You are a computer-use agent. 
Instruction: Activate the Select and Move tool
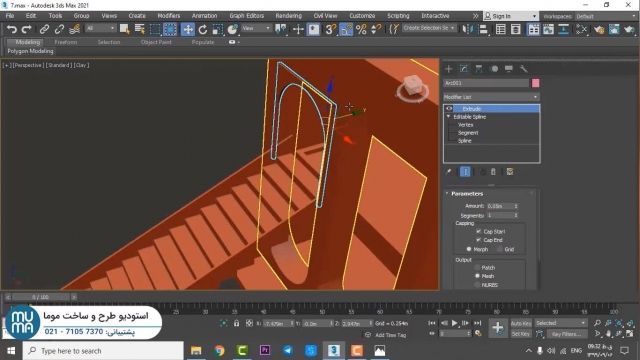click(188, 29)
